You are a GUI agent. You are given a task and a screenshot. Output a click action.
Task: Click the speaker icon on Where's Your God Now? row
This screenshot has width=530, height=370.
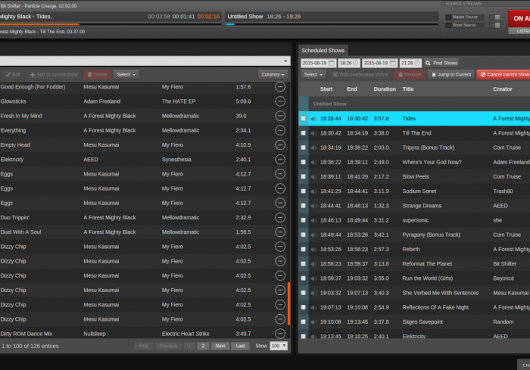[x=313, y=162]
